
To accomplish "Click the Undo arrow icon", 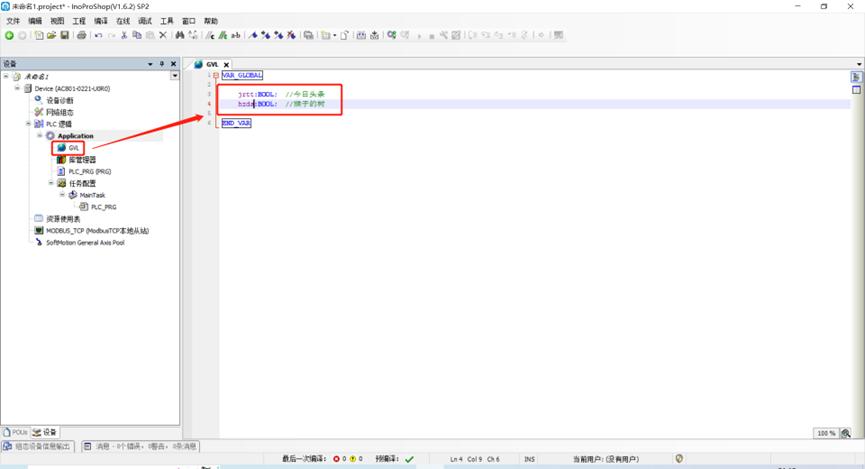I will [x=98, y=35].
